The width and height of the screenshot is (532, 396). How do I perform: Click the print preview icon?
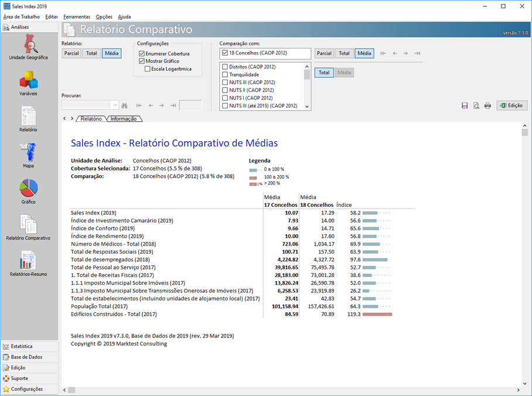[x=476, y=105]
